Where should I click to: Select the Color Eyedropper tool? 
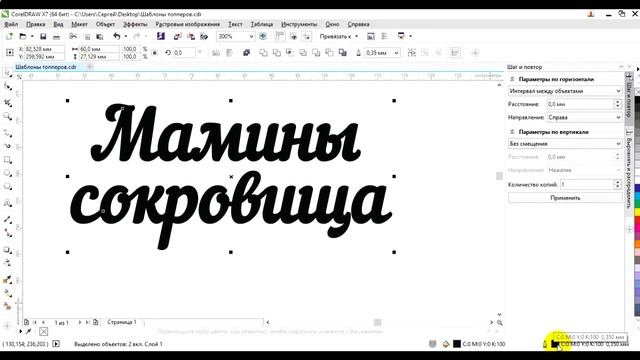point(7,280)
